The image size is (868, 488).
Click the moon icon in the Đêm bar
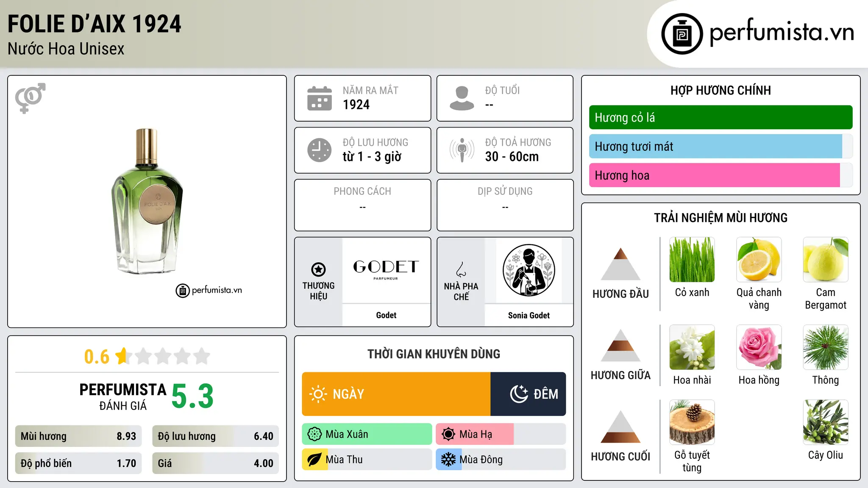click(519, 394)
